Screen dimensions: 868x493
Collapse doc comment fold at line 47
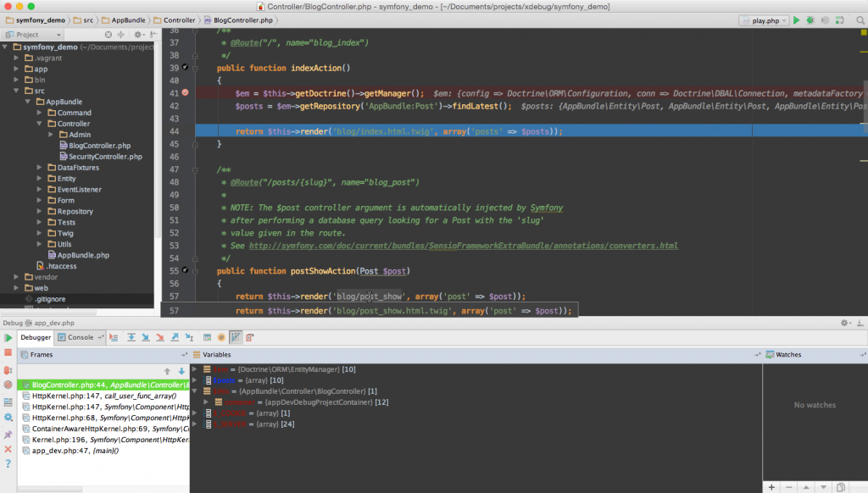195,170
